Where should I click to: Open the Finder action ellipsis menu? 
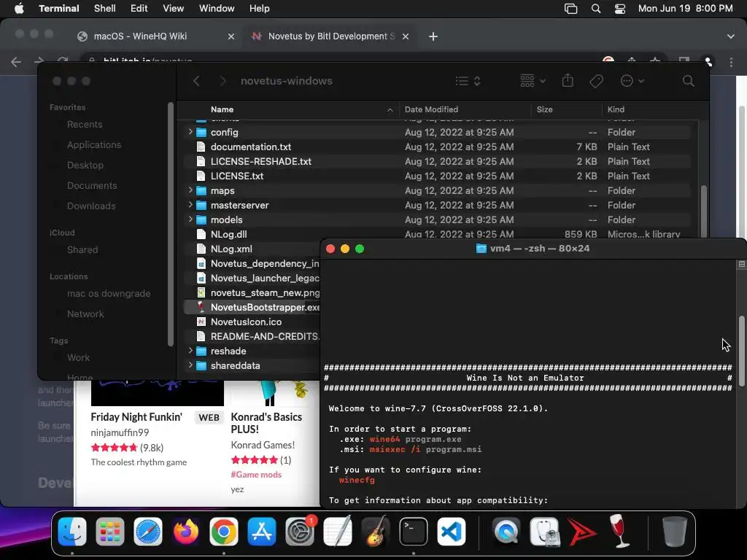tap(632, 81)
